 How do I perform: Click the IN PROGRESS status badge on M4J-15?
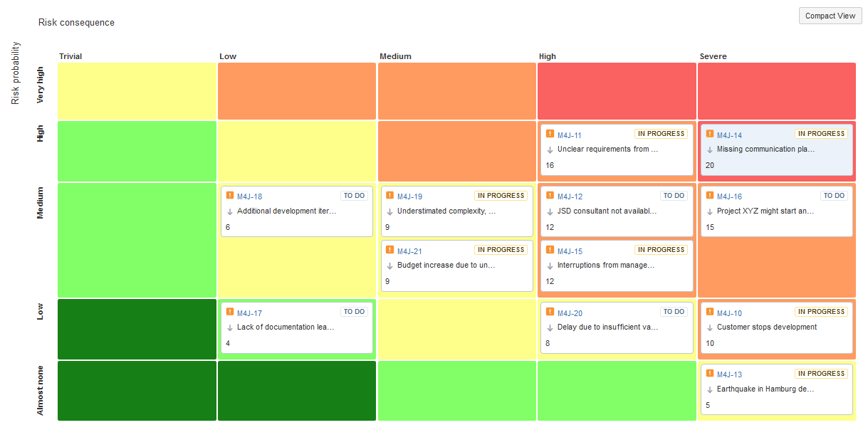point(661,250)
